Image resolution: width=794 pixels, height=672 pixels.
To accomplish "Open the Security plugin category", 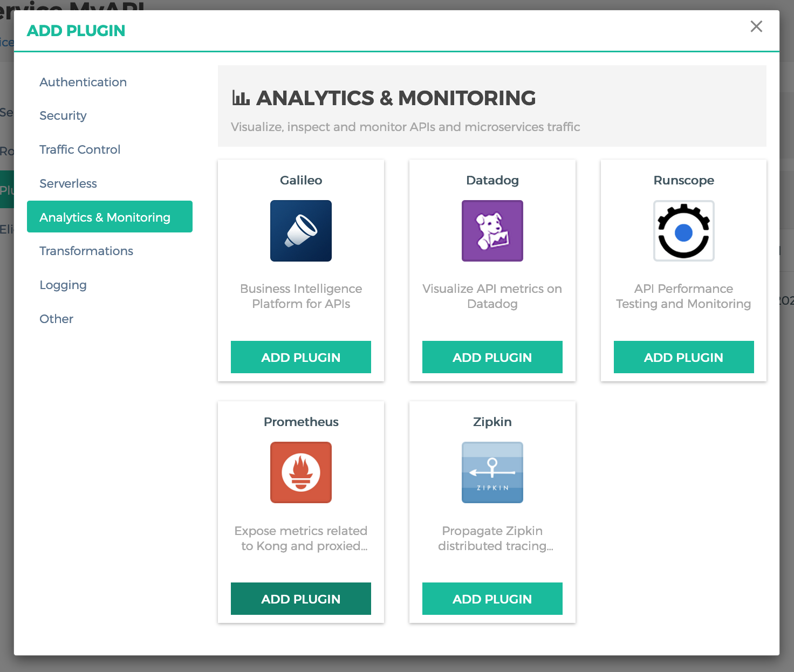I will click(63, 115).
